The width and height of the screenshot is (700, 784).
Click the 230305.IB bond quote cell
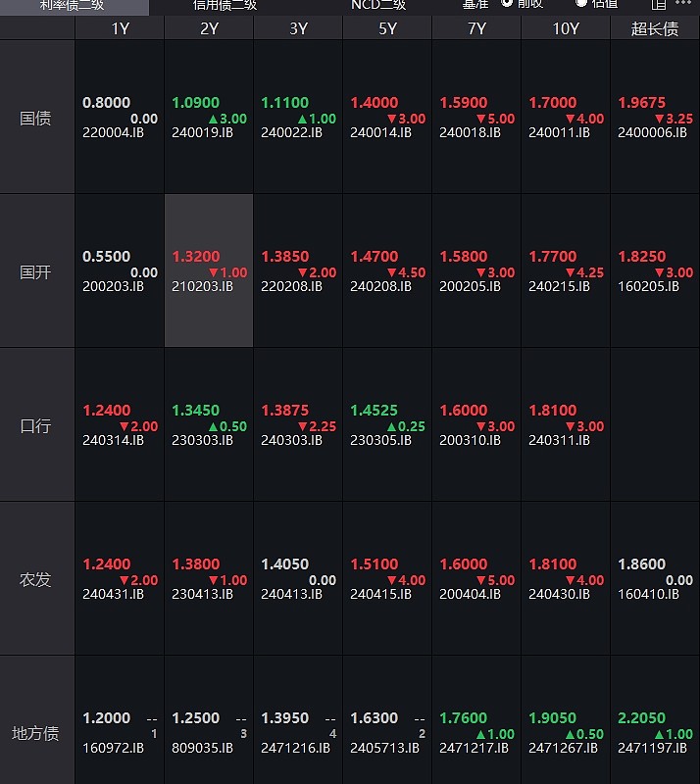tap(387, 425)
